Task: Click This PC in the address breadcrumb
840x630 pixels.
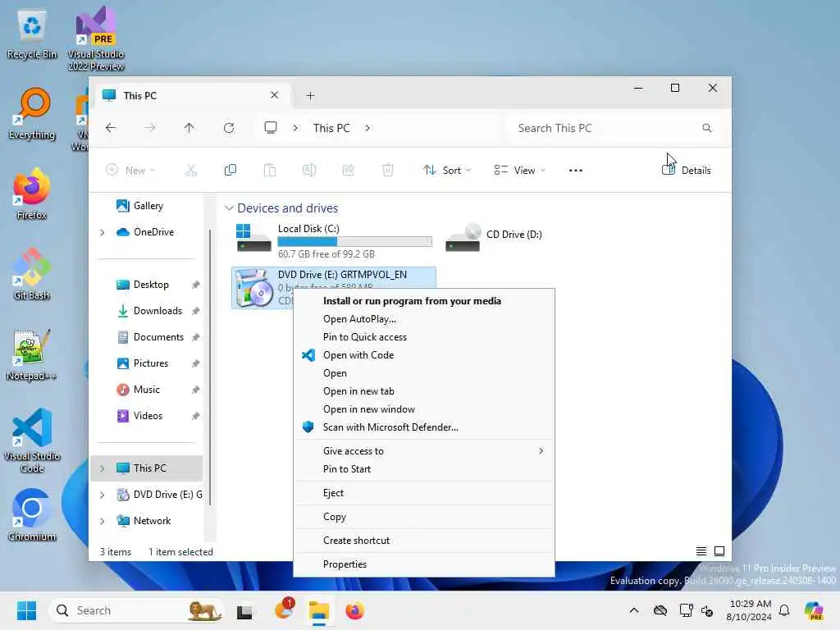Action: [331, 128]
